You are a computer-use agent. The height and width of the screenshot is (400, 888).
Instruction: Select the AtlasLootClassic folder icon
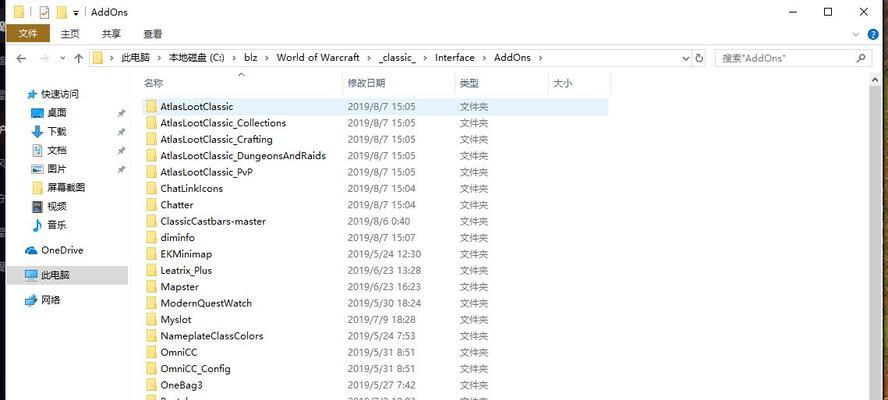pyautogui.click(x=151, y=107)
